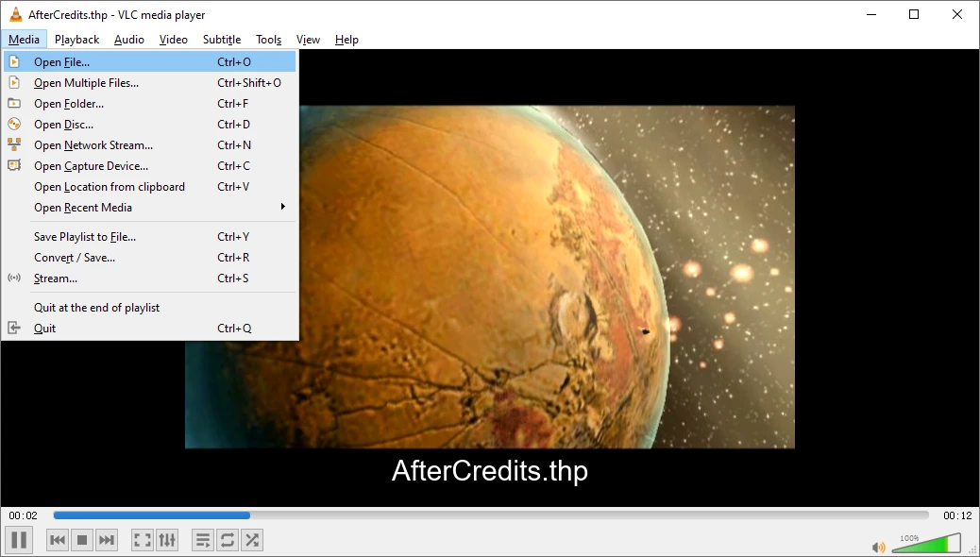
Task: Choose Open Multiple Files...
Action: pyautogui.click(x=150, y=82)
